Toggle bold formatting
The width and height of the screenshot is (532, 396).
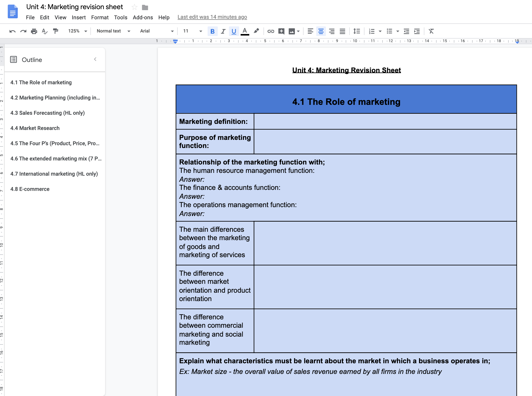click(212, 31)
